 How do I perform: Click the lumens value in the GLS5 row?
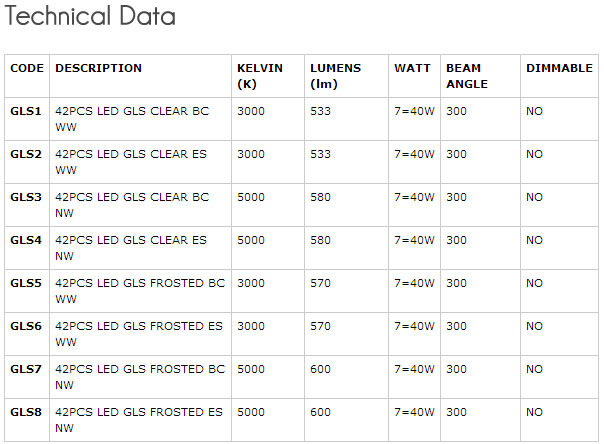tap(320, 283)
